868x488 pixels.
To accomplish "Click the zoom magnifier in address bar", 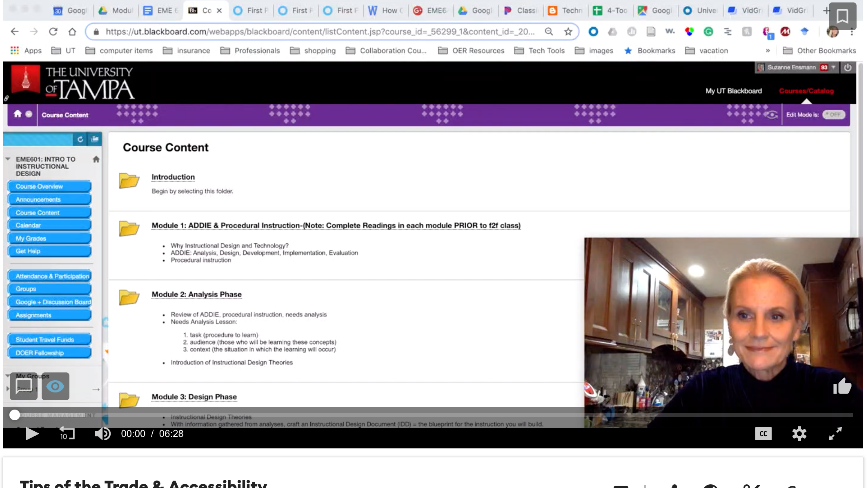I will [549, 31].
